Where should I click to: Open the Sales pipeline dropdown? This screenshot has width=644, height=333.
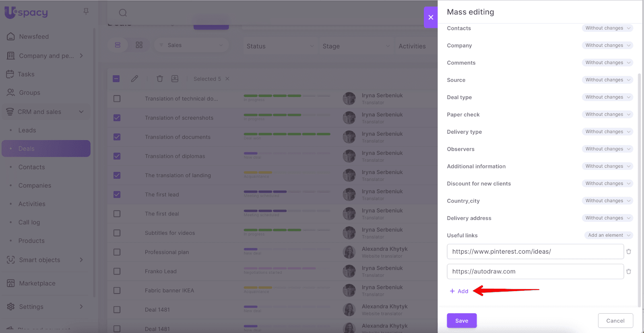click(191, 45)
